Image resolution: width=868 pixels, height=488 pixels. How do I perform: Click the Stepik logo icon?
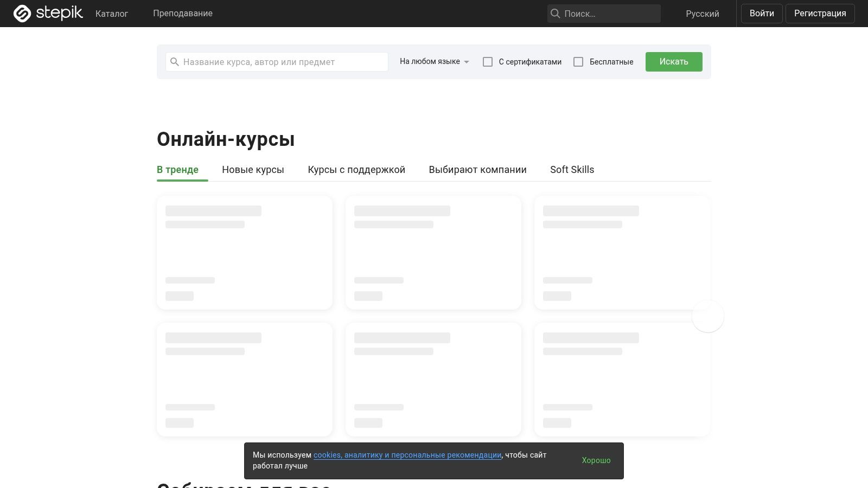(22, 14)
